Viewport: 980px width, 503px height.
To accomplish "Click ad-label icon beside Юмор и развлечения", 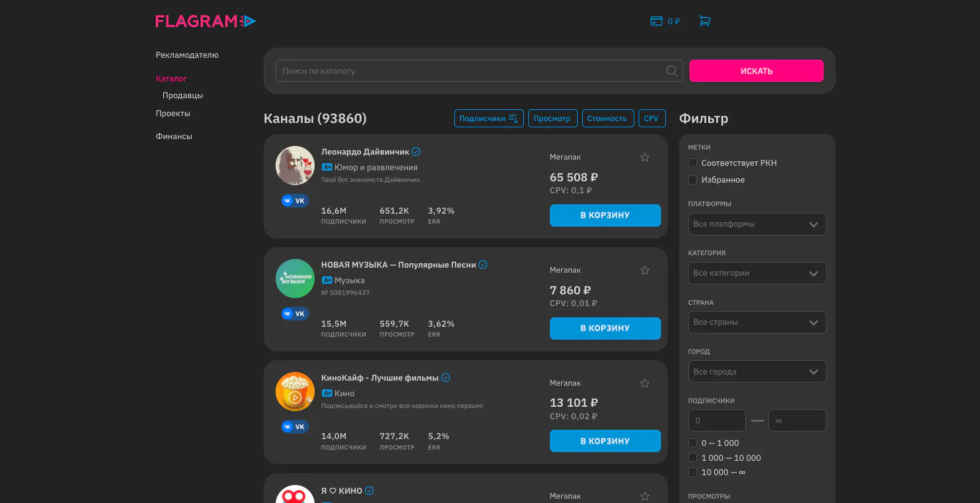I will 327,167.
